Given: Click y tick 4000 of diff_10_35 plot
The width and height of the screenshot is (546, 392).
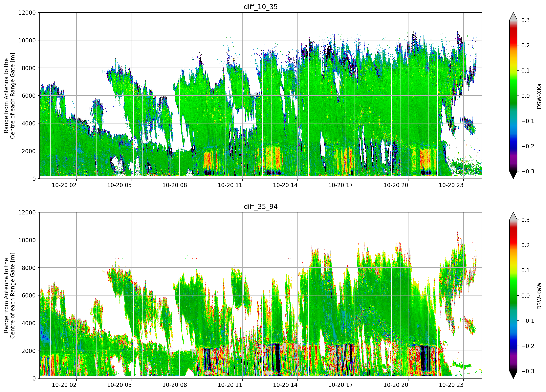Looking at the screenshot, I should click(x=29, y=123).
